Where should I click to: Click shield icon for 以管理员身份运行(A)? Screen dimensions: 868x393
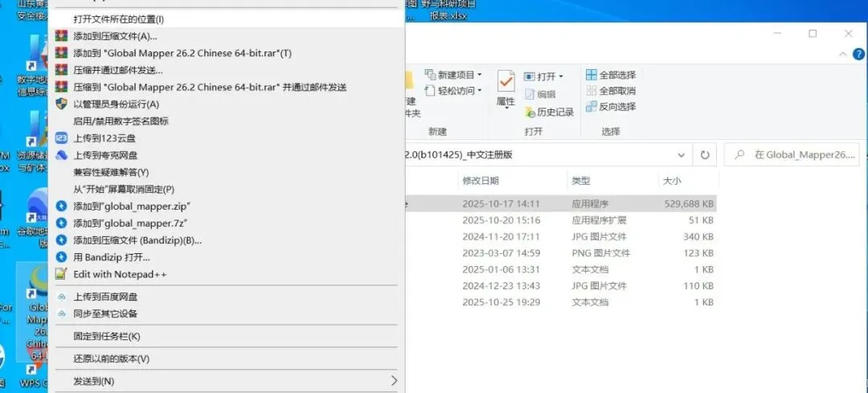(61, 104)
